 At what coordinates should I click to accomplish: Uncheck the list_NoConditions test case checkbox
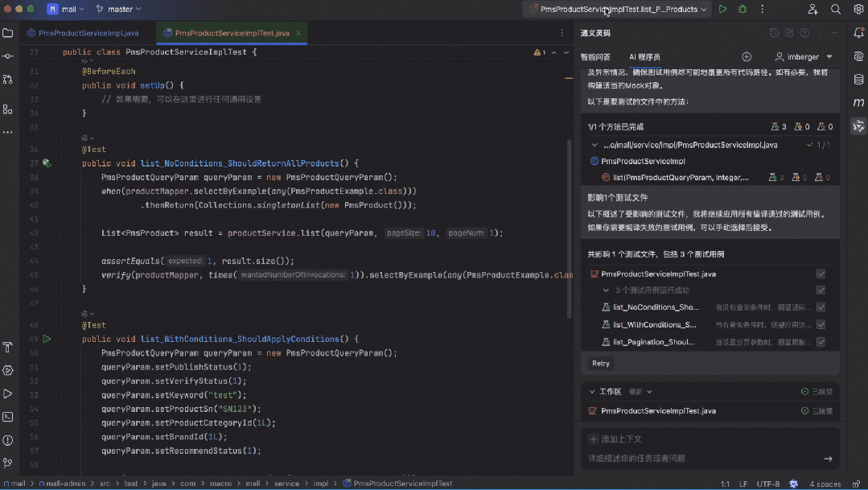click(821, 307)
